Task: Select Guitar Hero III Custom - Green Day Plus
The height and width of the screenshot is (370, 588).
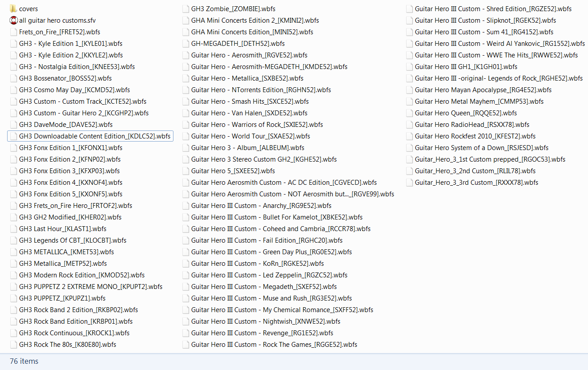Action: (x=271, y=252)
